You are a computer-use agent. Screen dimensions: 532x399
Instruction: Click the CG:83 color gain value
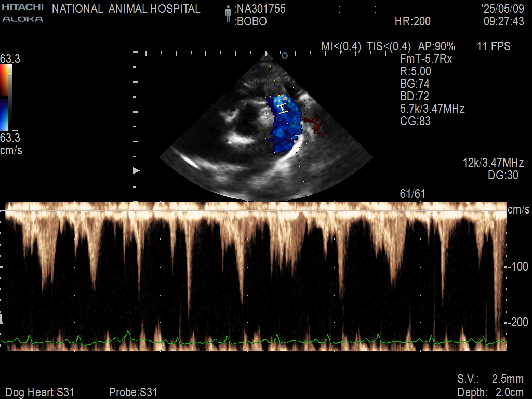415,122
